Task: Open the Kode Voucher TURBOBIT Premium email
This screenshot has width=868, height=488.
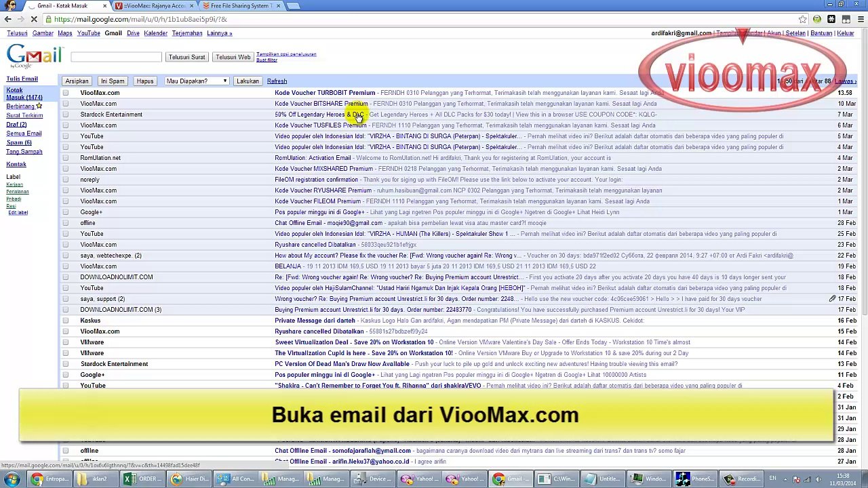Action: (x=325, y=93)
